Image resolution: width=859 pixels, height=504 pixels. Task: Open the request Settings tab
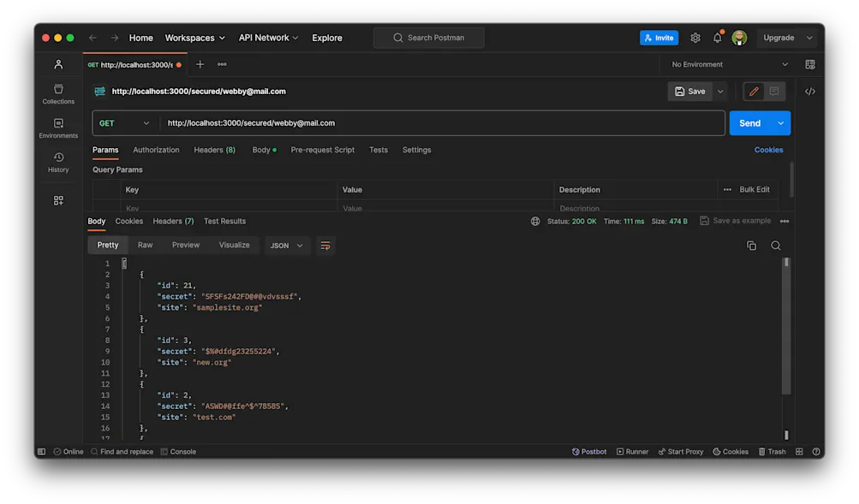coord(416,150)
